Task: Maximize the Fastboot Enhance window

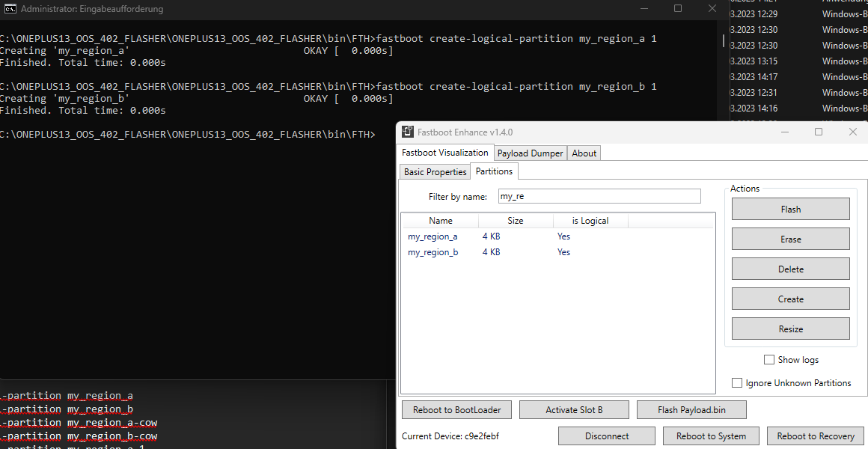Action: point(818,132)
